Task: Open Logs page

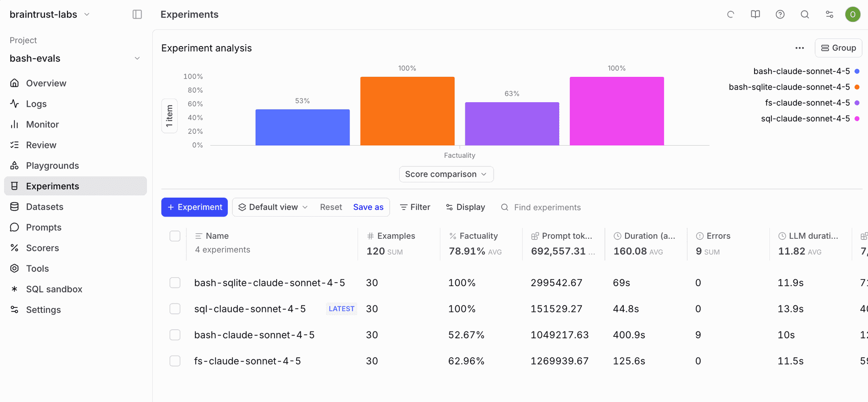Action: [75, 104]
